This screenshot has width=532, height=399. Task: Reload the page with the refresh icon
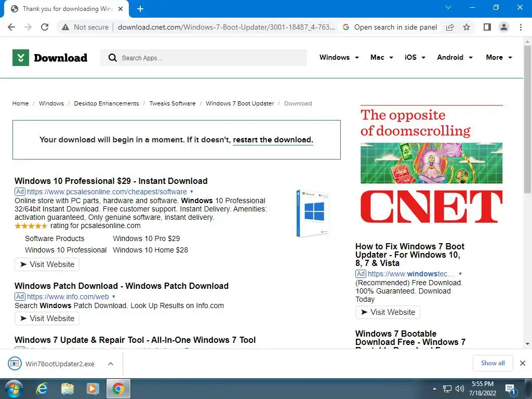[45, 27]
